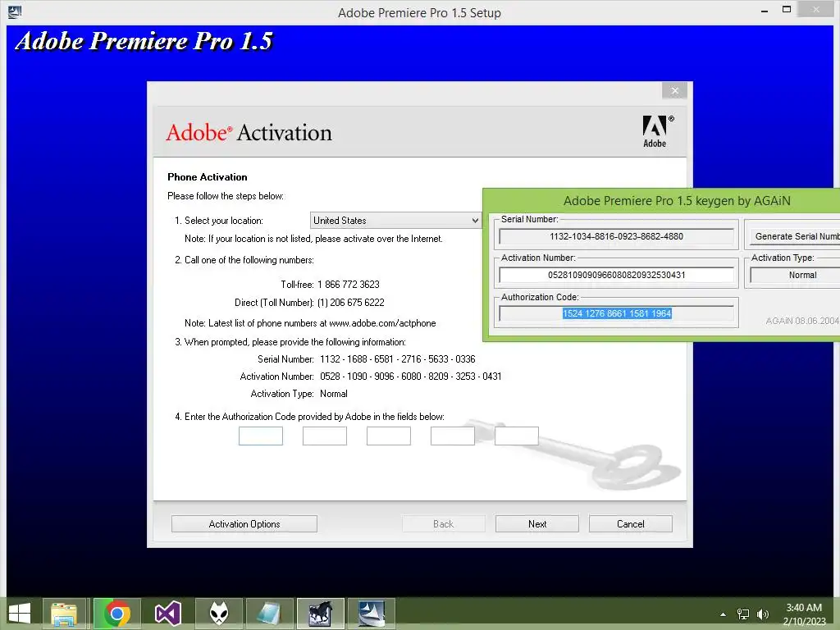Launch Google Chrome from the taskbar

(x=116, y=614)
